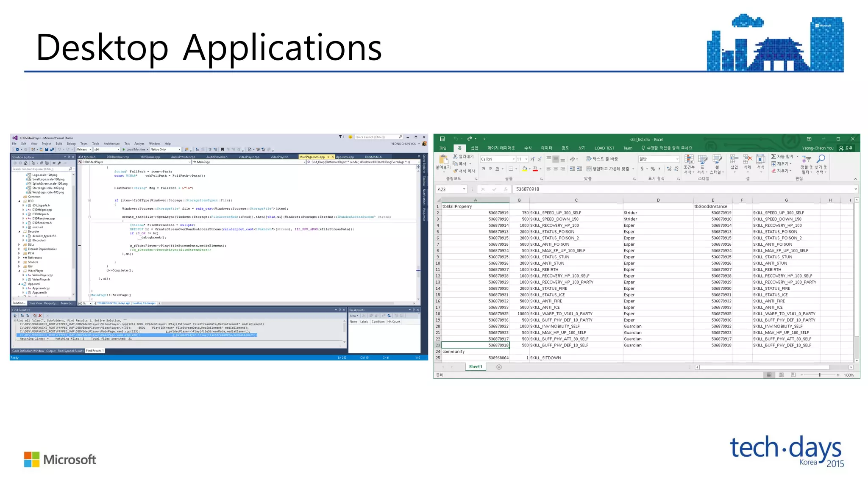Click the Cell Styles (셀 스타일) icon
This screenshot has width=868, height=488.
[x=717, y=160]
